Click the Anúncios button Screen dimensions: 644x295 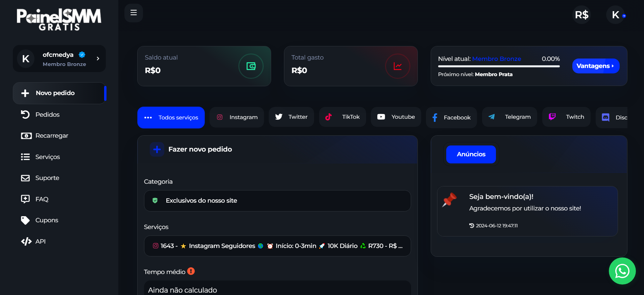coord(471,154)
